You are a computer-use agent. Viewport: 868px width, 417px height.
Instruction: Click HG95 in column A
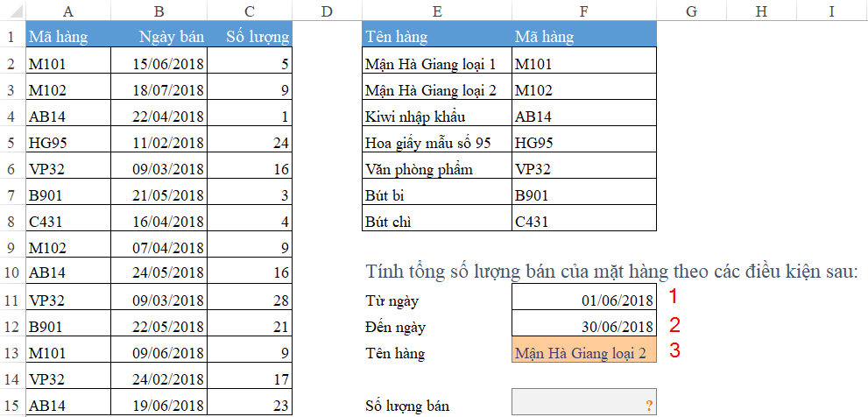pos(68,139)
